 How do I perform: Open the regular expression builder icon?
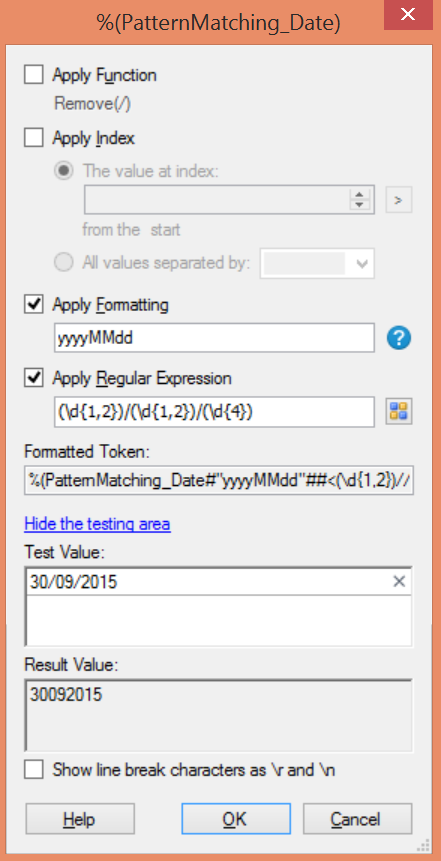(399, 412)
